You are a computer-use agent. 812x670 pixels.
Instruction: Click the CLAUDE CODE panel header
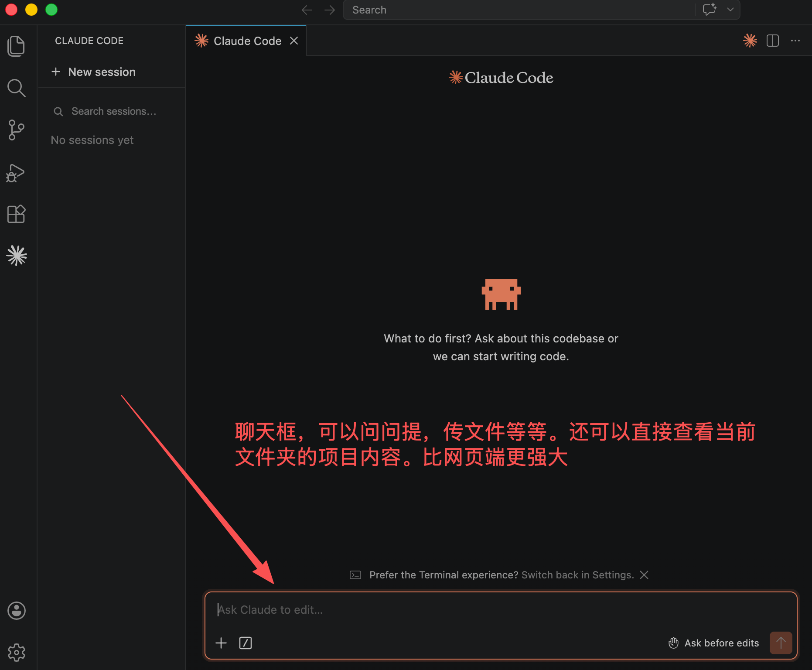[x=89, y=41]
